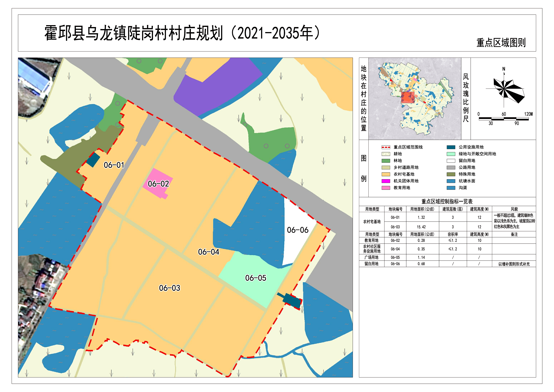Click the 机关团体用地 magenta legend swatch
The height and width of the screenshot is (392, 554).
(x=386, y=181)
